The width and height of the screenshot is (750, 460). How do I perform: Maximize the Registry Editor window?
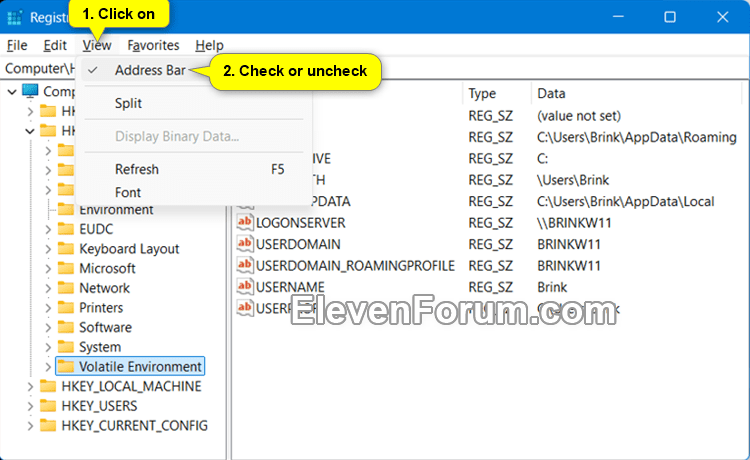[670, 17]
